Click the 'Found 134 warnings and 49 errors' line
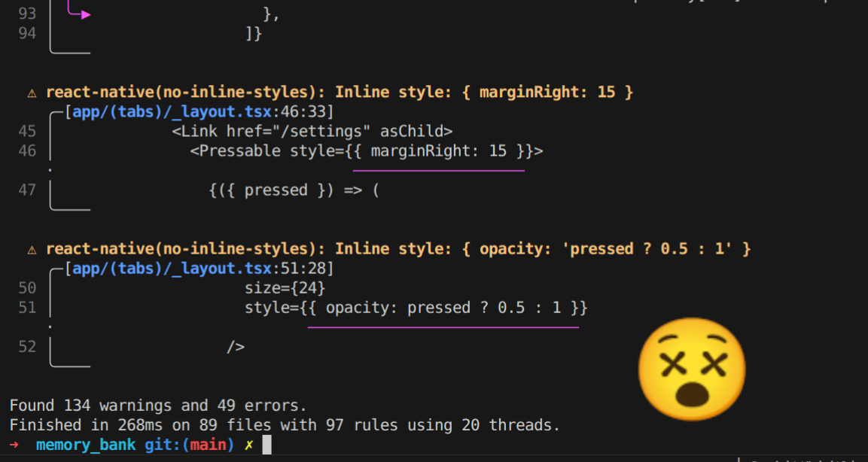The height and width of the screenshot is (462, 868). (x=158, y=406)
